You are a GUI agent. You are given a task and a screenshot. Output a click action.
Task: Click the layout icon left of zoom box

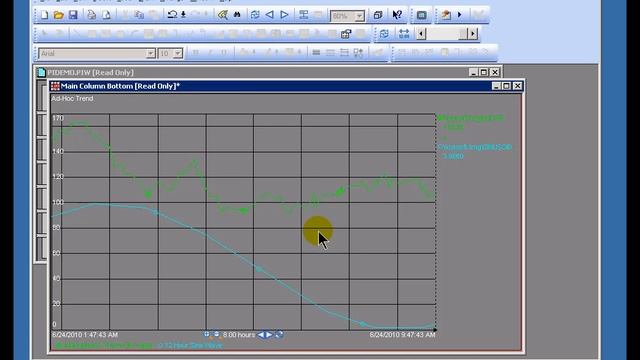pyautogui.click(x=304, y=15)
